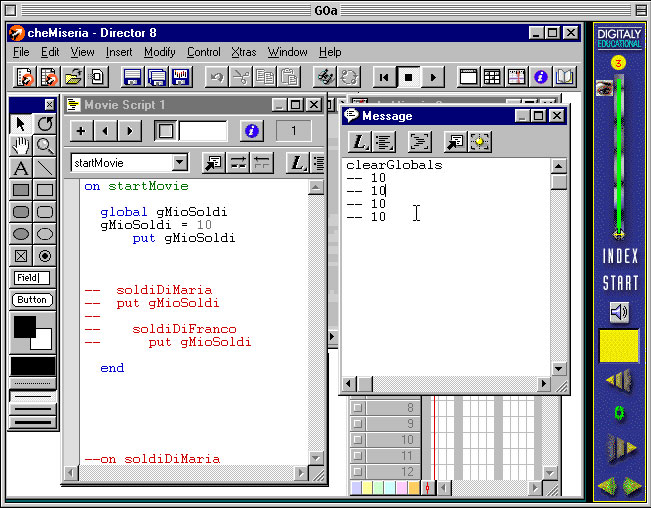This screenshot has height=508, width=651.
Task: Open the Edit menu
Action: point(50,52)
